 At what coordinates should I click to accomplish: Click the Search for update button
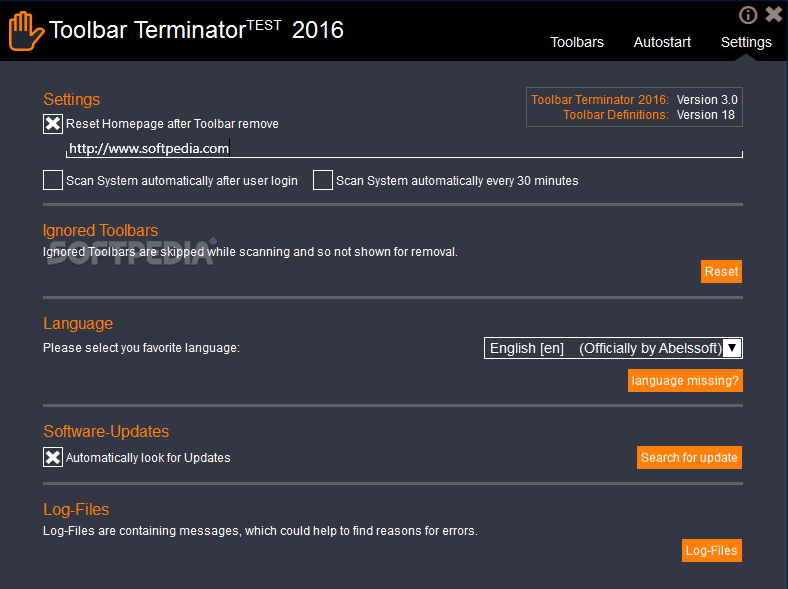[689, 457]
